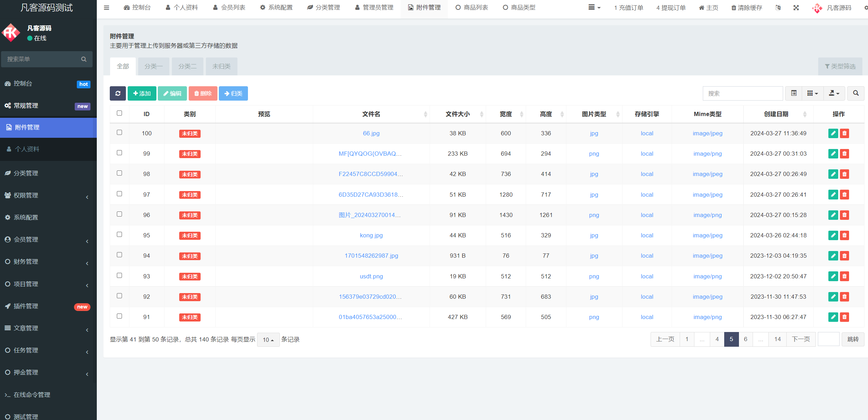Check the select-all checkbox in table header
This screenshot has width=868, height=420.
click(x=119, y=113)
